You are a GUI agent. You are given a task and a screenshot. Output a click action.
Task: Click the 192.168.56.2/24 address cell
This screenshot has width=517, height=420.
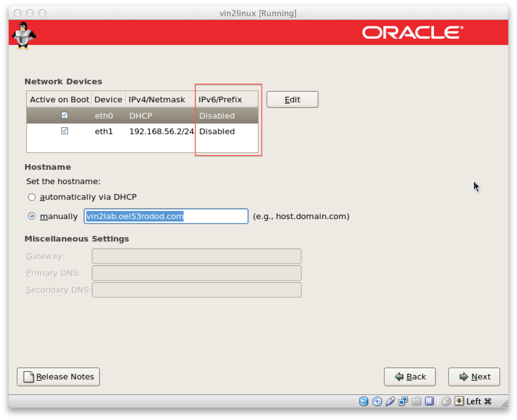click(x=162, y=131)
